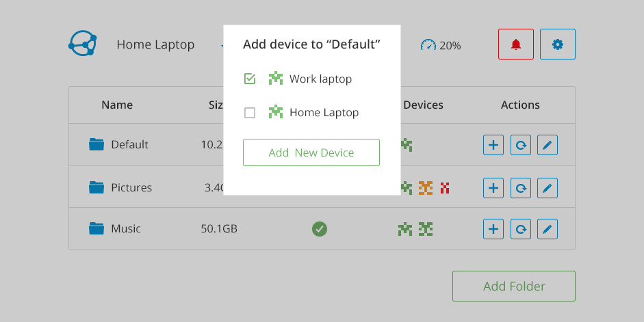
Task: Edit the Music folder with pencil icon
Action: (548, 229)
